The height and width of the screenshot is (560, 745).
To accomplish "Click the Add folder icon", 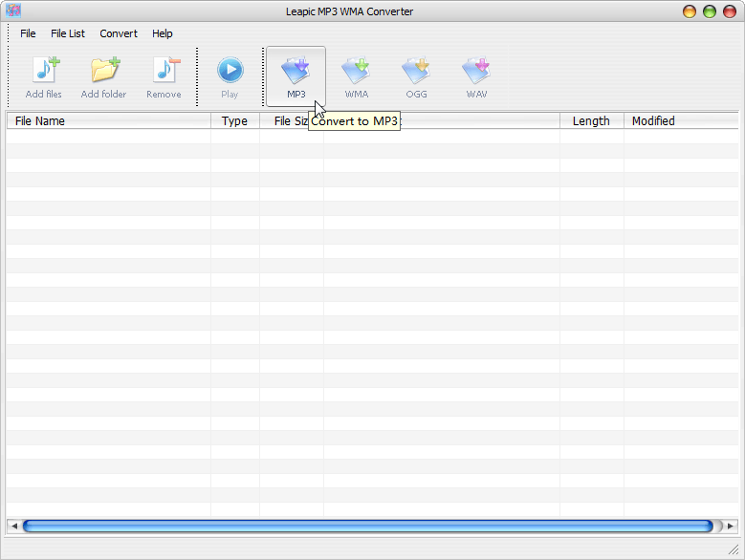I will click(103, 76).
